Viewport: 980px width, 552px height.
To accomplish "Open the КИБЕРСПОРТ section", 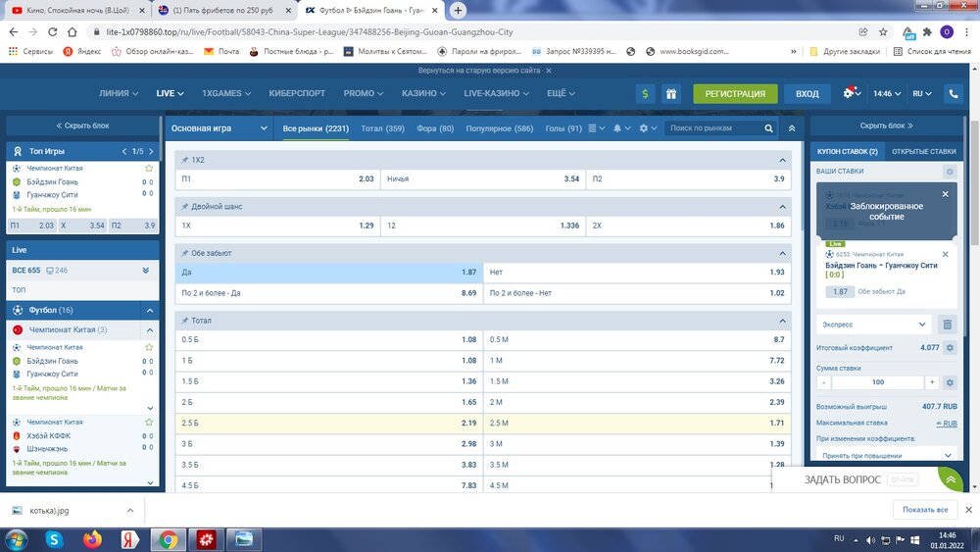I will (297, 93).
